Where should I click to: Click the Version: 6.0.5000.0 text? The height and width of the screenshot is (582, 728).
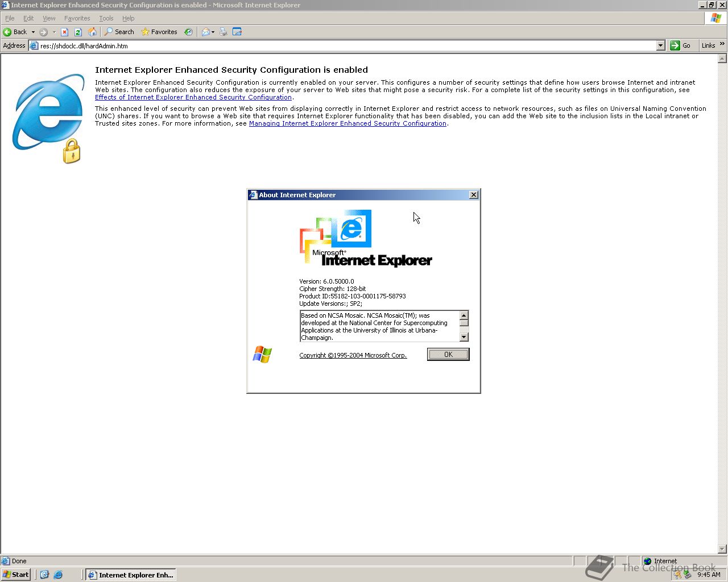click(x=326, y=281)
